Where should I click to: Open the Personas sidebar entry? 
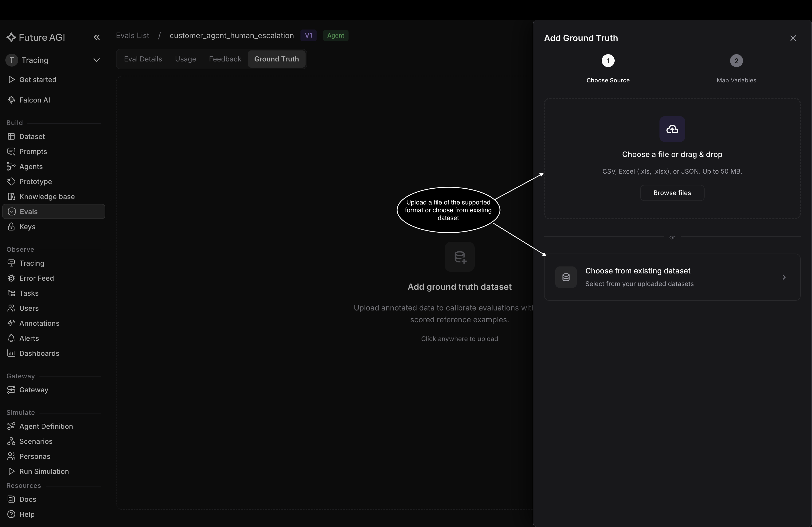click(x=34, y=456)
